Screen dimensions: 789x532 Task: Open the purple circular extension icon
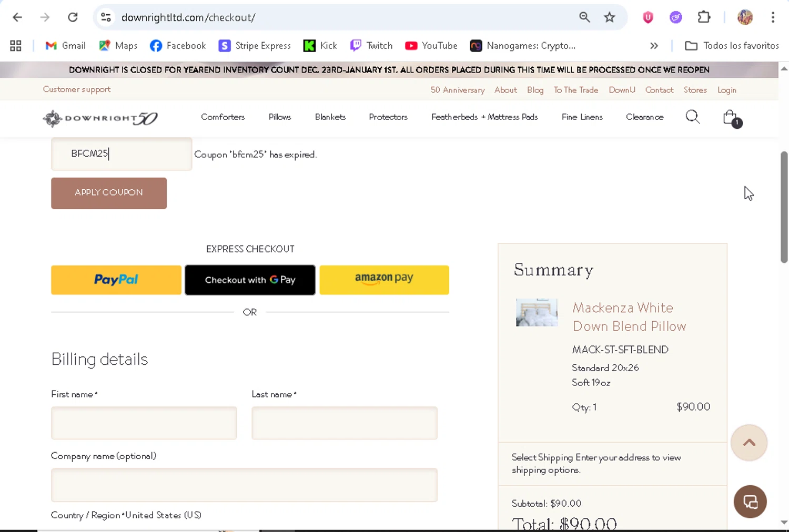coord(676,17)
